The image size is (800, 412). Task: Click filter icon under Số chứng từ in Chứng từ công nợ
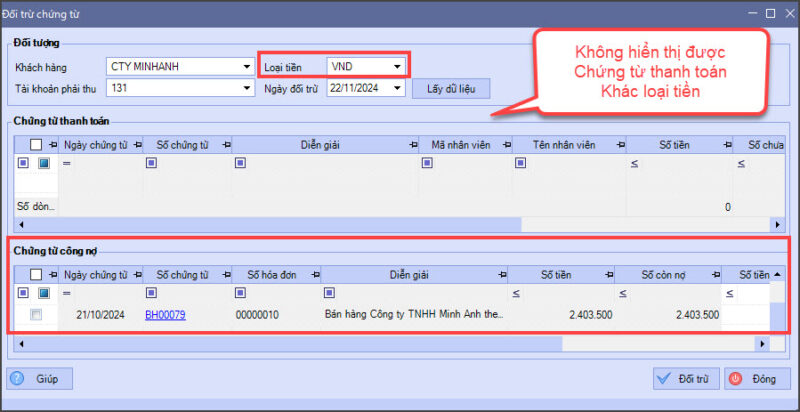point(151,293)
